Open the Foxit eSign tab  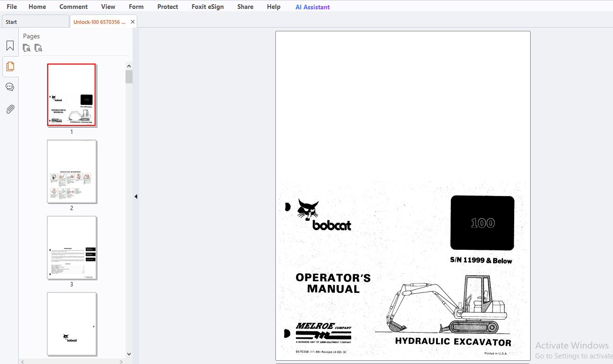(207, 7)
